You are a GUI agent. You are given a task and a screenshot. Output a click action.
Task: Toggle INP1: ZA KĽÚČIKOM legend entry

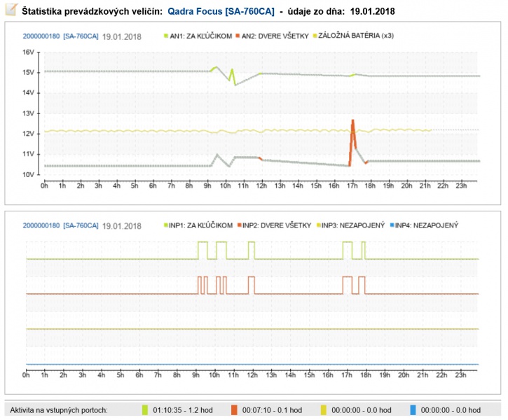click(198, 225)
